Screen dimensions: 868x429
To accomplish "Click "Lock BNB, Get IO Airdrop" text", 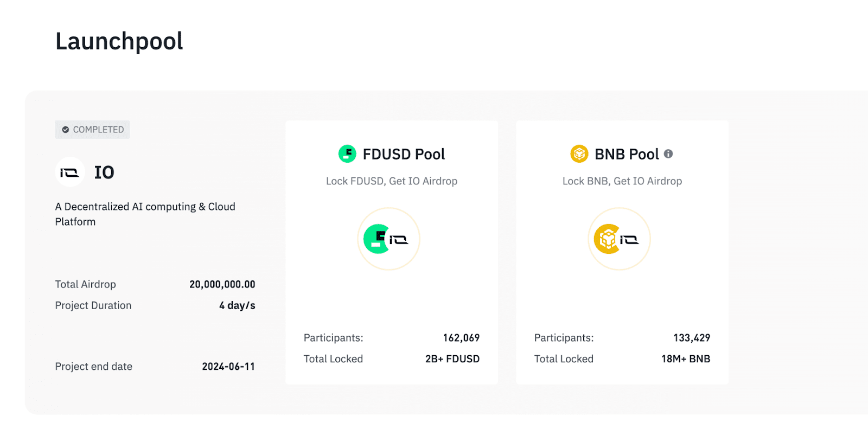I will (622, 181).
